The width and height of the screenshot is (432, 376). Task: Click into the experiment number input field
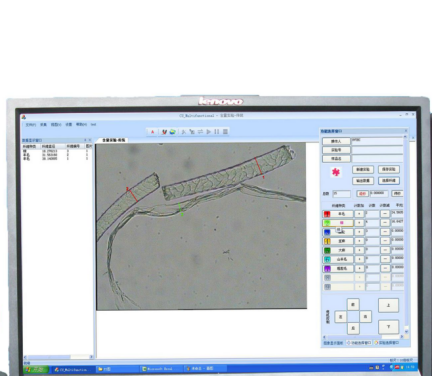point(377,150)
